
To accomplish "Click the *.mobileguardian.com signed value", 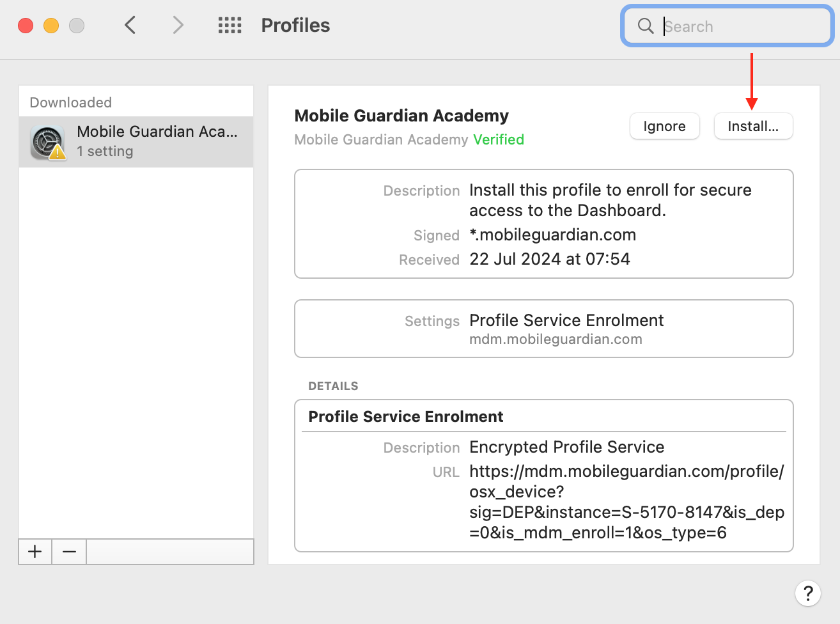I will [x=553, y=235].
